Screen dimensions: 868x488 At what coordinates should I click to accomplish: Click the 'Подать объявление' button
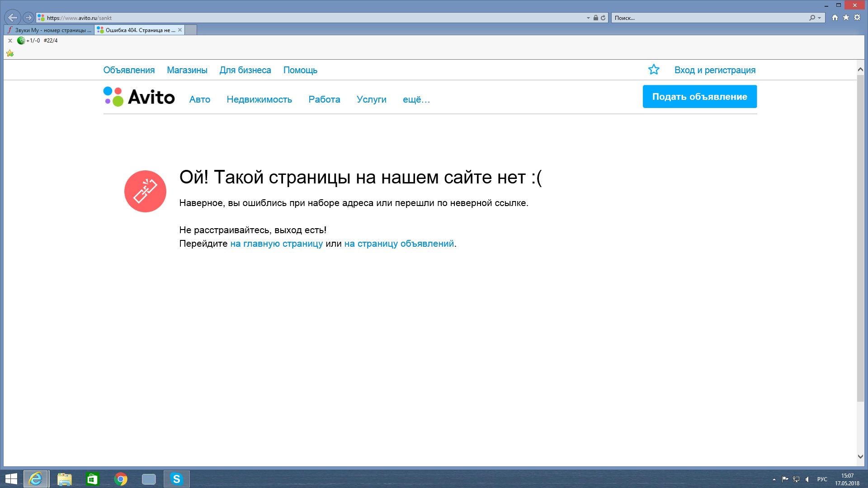[x=699, y=97]
